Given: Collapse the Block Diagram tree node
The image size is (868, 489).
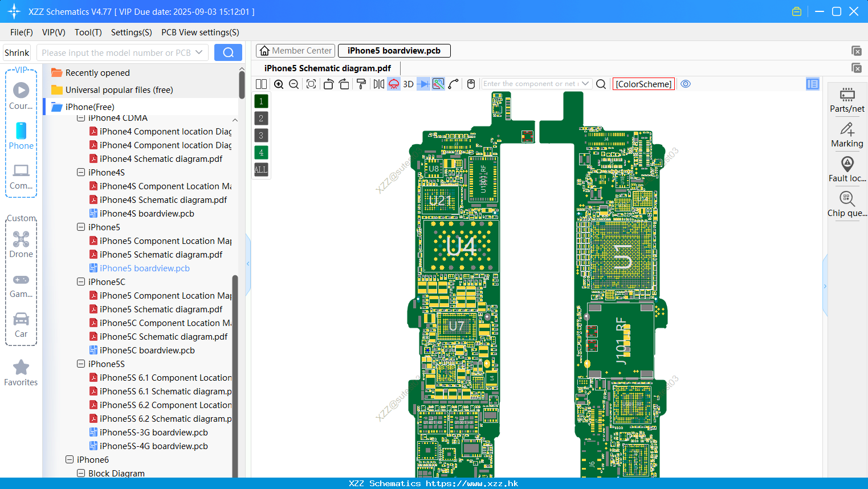Looking at the screenshot, I should coord(81,473).
